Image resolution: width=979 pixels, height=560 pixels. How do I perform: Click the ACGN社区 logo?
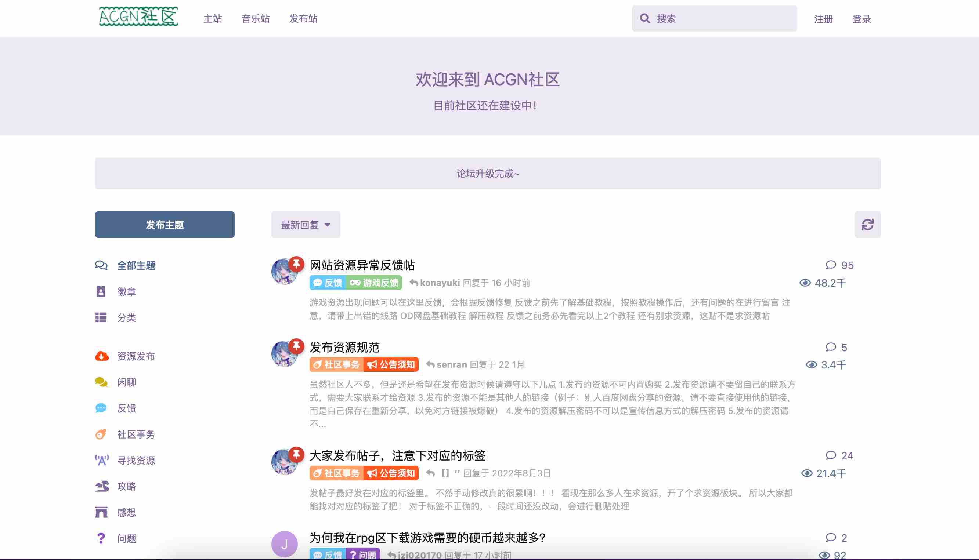pyautogui.click(x=138, y=17)
